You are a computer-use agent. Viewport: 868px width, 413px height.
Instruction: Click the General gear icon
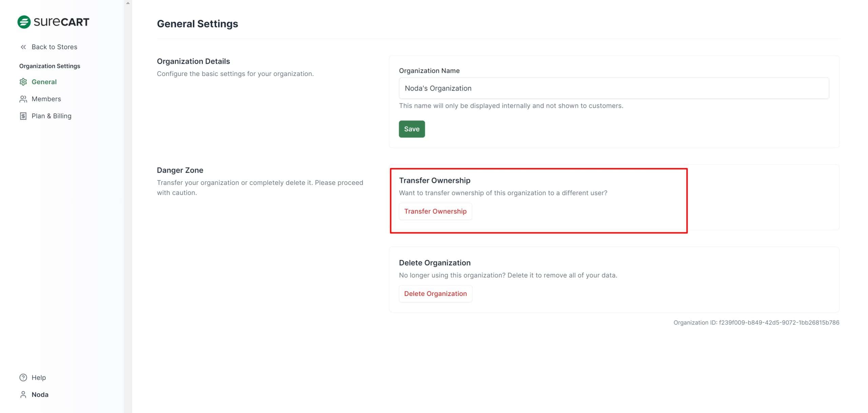23,82
